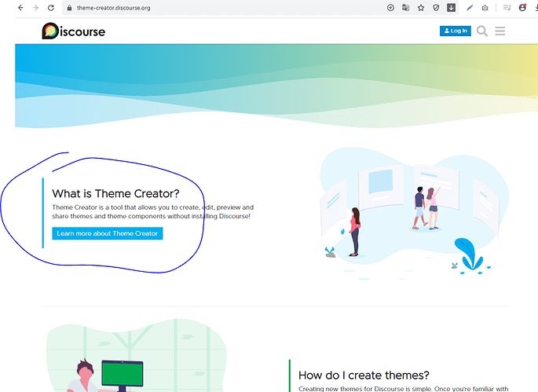Click the dark download-arrow extension icon
538x392 pixels.
451,8
